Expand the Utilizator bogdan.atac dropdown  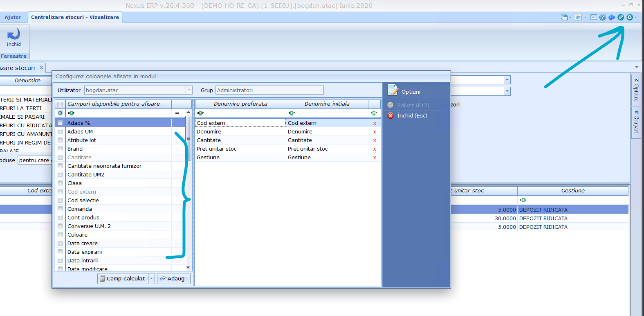click(x=189, y=90)
